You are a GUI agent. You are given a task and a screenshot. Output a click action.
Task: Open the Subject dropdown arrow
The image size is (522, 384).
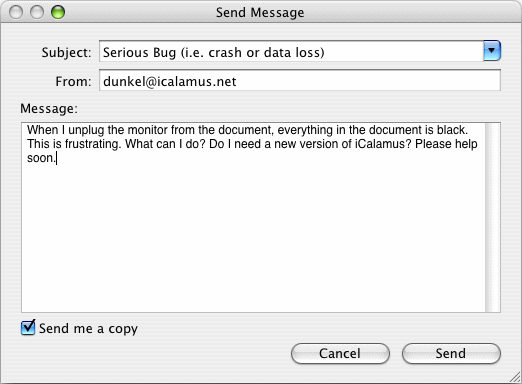pos(492,51)
